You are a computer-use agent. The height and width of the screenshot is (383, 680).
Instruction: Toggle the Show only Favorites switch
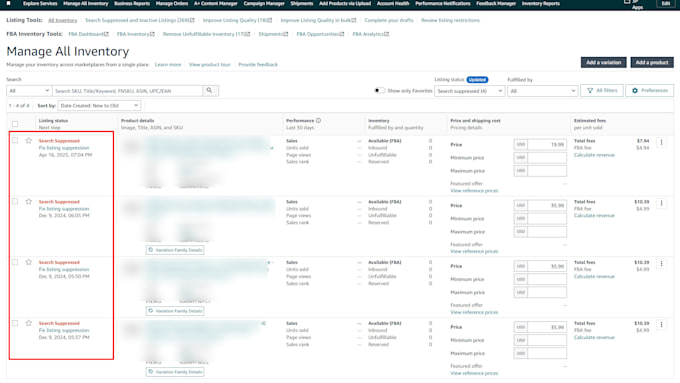(379, 91)
